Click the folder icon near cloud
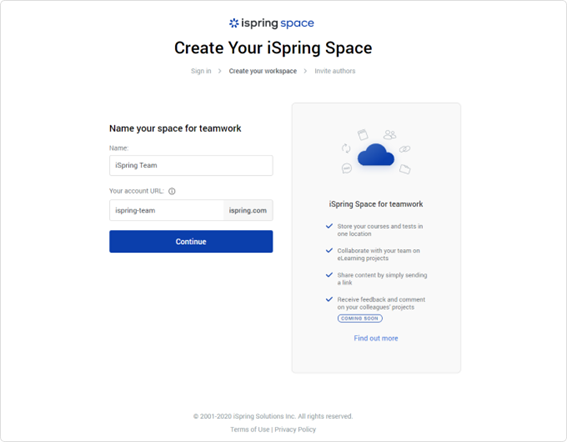The width and height of the screenshot is (567, 442). coord(405,169)
